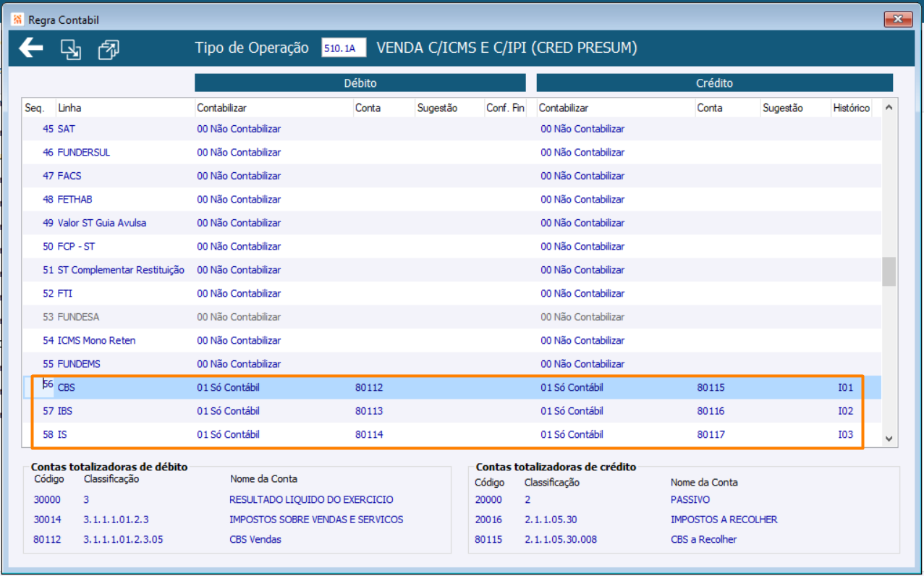Select row 45 SAT
Image resolution: width=924 pixels, height=576 pixels.
452,129
